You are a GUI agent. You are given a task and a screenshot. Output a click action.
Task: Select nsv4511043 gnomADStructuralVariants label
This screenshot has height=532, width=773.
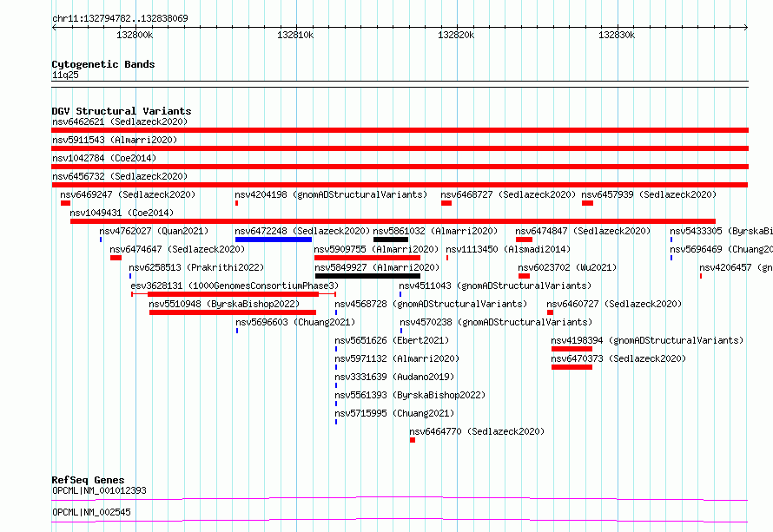(x=495, y=286)
